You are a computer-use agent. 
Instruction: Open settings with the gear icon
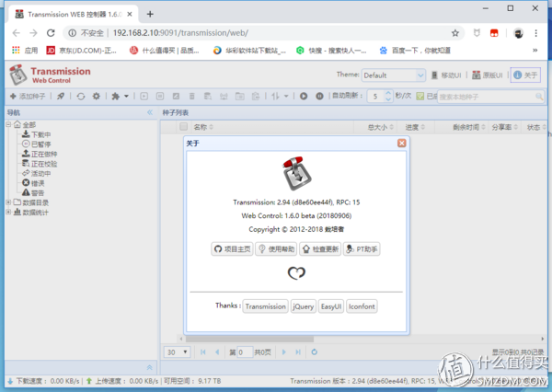(x=96, y=96)
